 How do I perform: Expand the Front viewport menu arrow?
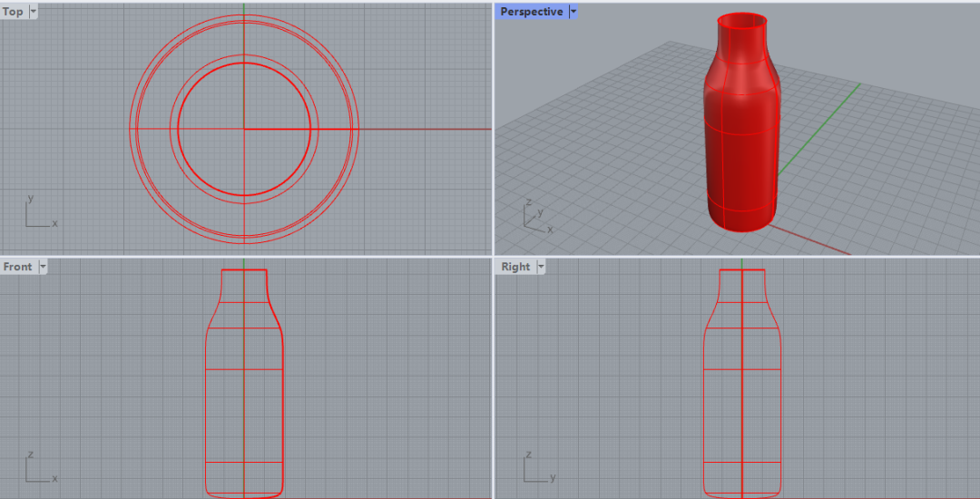click(42, 267)
